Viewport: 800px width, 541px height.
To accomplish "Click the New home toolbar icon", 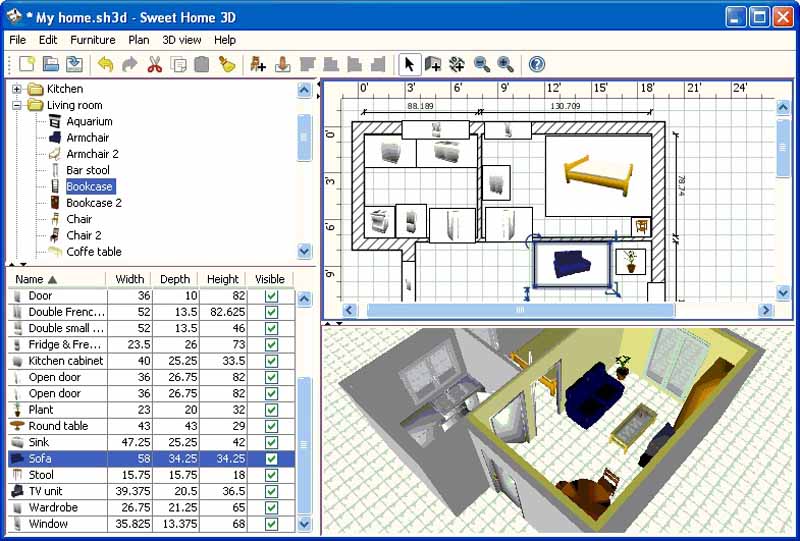I will 27,64.
